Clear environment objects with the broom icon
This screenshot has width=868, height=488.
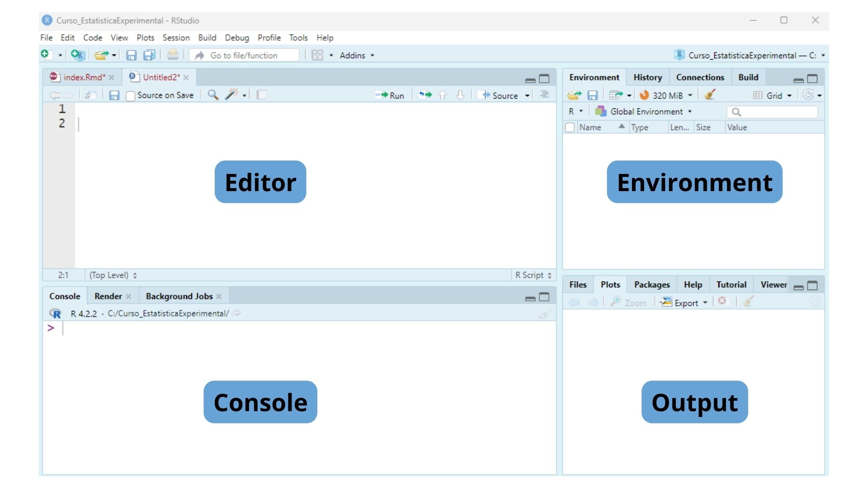pos(710,95)
